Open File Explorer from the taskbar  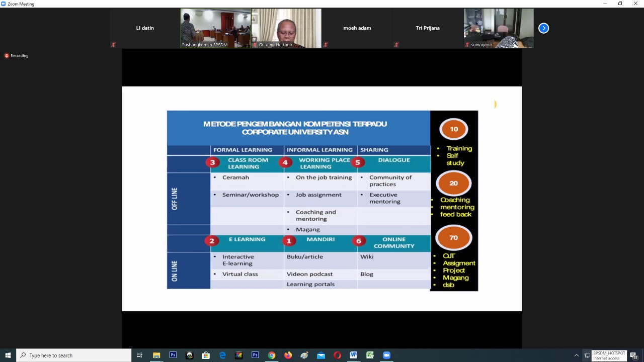[x=156, y=355]
